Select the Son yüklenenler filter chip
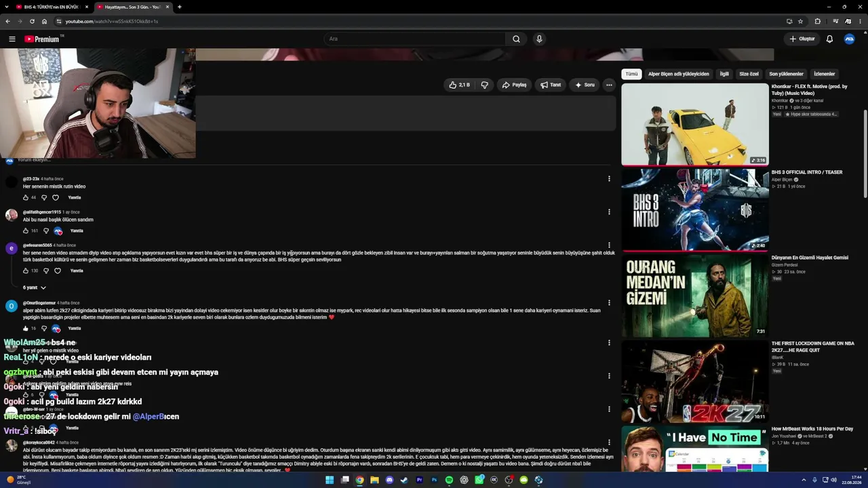Screen dimensions: 868x488 [786, 74]
